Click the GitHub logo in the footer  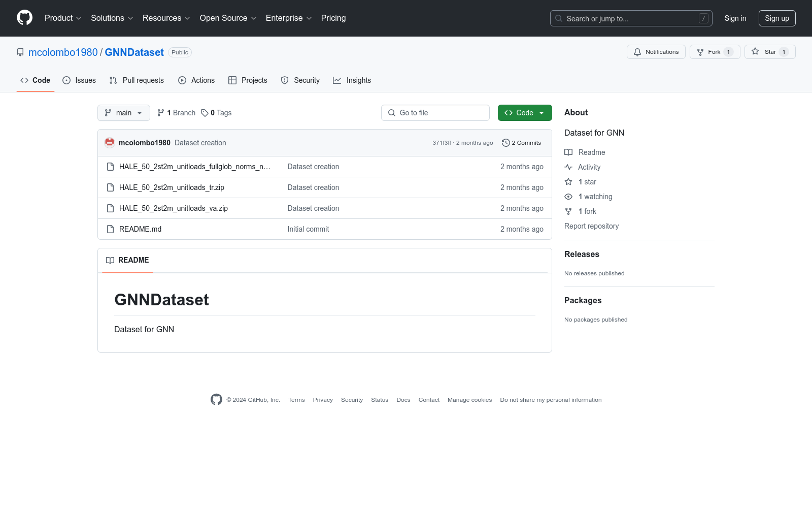tap(216, 400)
